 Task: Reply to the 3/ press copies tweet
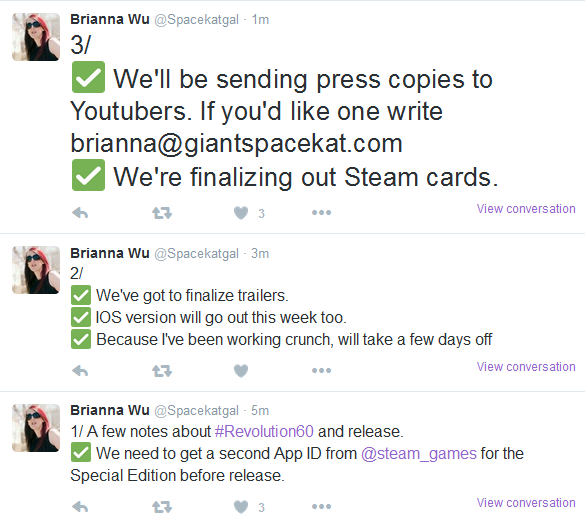(80, 213)
